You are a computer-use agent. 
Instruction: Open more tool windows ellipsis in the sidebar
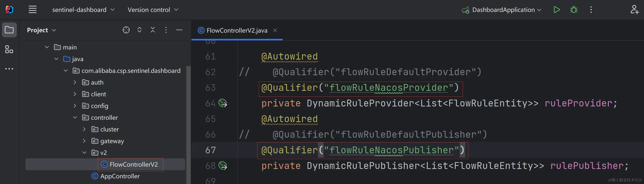coord(9,69)
